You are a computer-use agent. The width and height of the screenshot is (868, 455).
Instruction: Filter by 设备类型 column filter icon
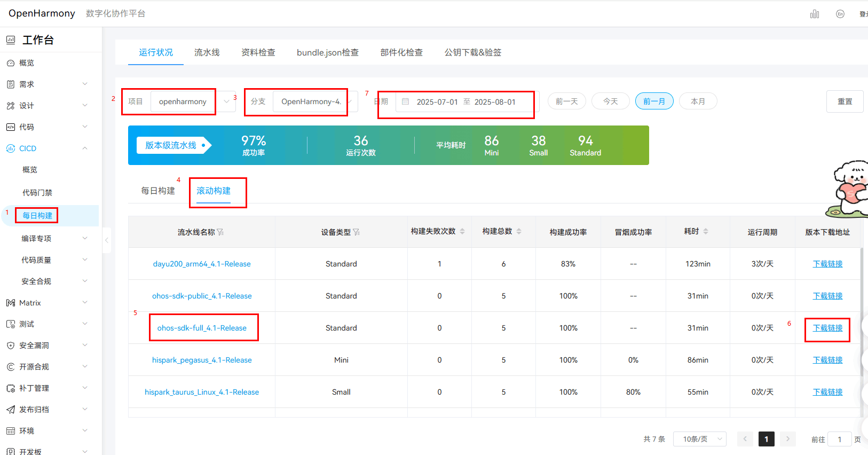[357, 232]
